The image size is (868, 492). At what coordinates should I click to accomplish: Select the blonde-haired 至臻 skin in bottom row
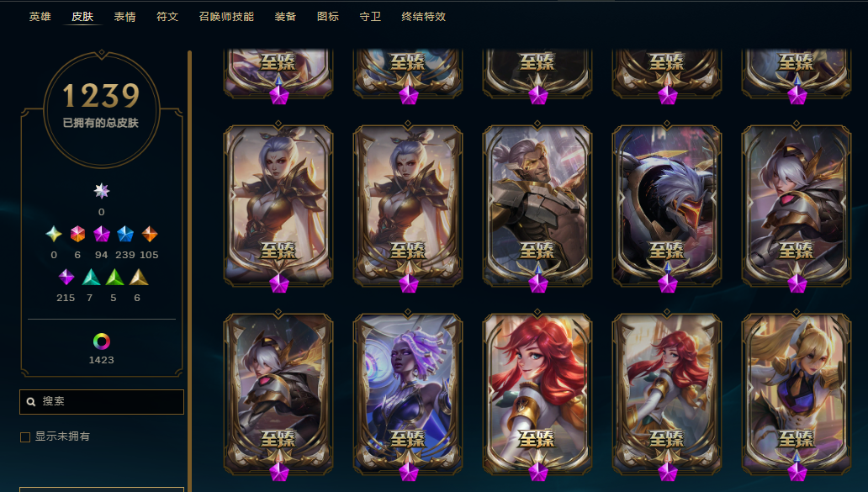click(797, 393)
